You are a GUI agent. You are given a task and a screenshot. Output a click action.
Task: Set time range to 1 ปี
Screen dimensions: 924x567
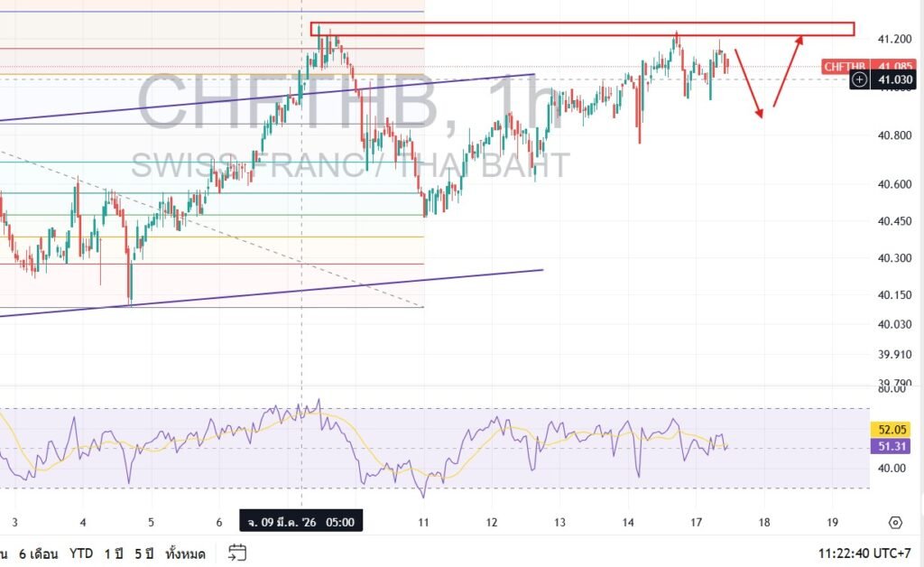[x=114, y=553]
